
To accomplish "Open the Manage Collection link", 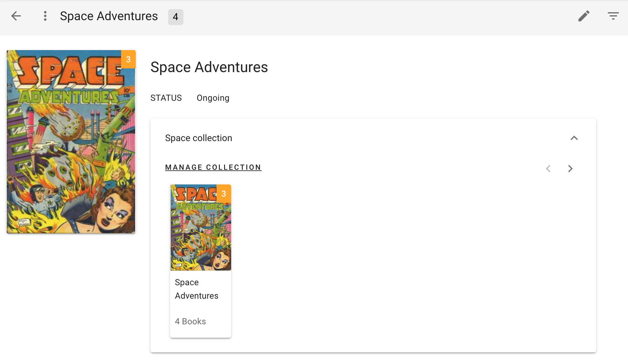I will pyautogui.click(x=213, y=167).
